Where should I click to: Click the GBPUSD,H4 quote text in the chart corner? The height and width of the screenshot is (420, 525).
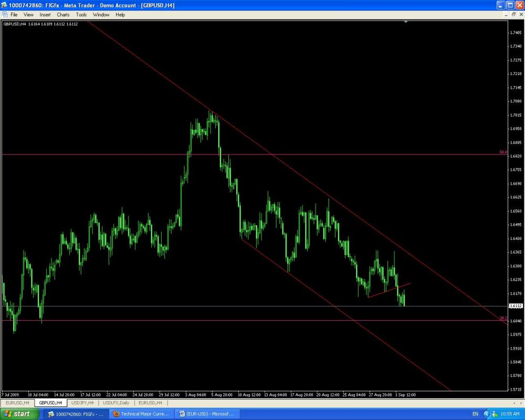pyautogui.click(x=40, y=24)
